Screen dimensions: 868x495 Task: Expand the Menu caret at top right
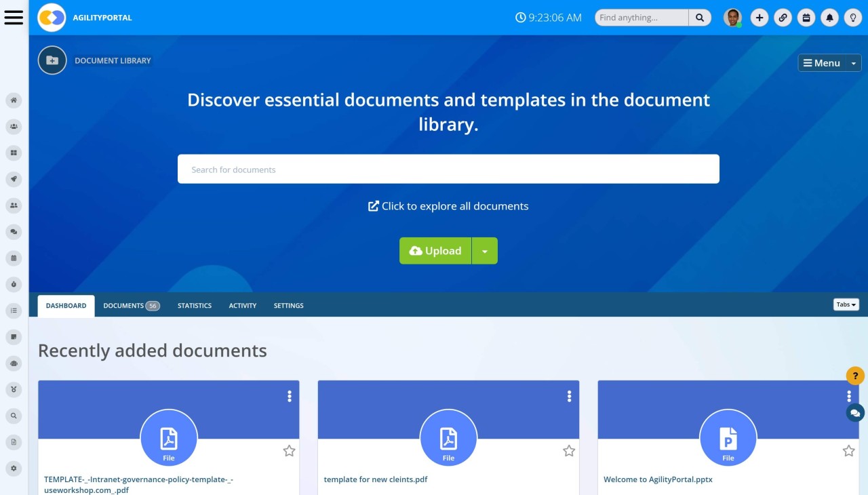(x=854, y=62)
